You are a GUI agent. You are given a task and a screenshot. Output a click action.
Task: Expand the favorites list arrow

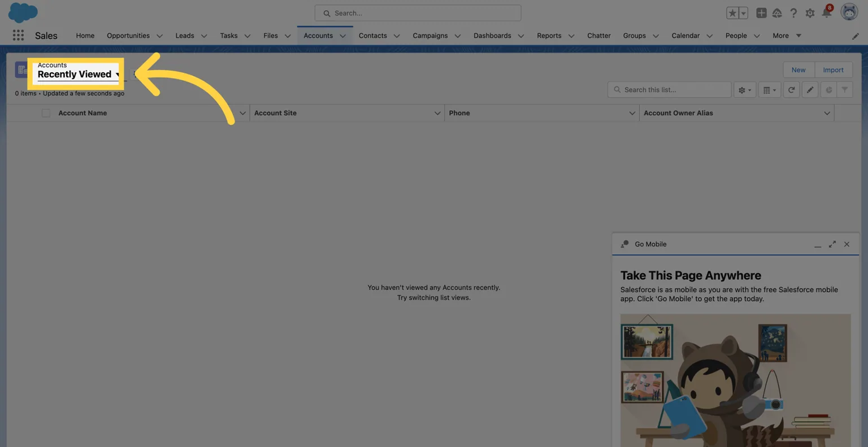(743, 13)
